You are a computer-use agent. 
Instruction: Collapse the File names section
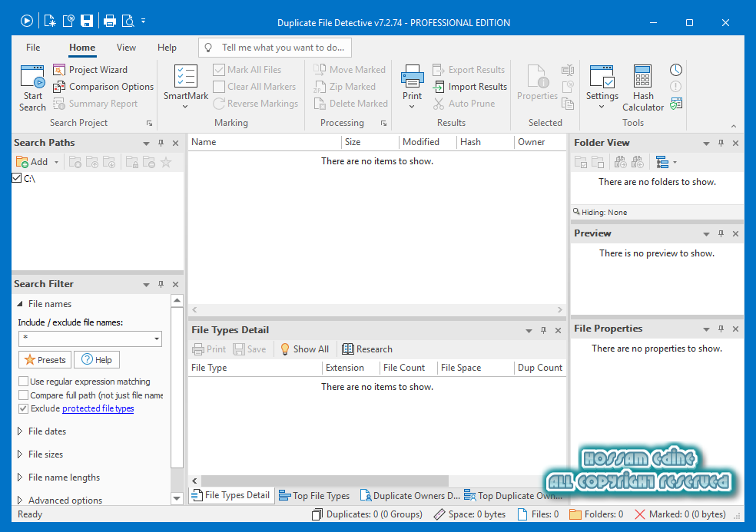[20, 304]
